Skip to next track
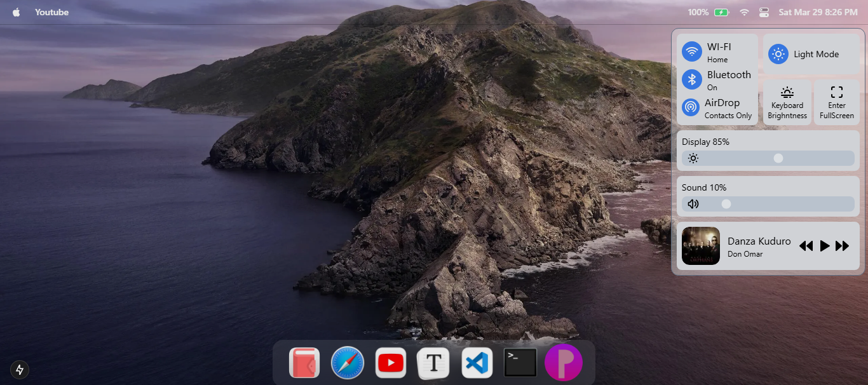The image size is (868, 385). [843, 246]
